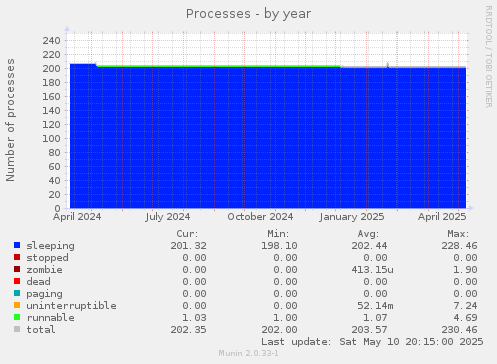The width and height of the screenshot is (497, 364).
Task: Click the 'January 2025' axis label
Action: point(352,217)
